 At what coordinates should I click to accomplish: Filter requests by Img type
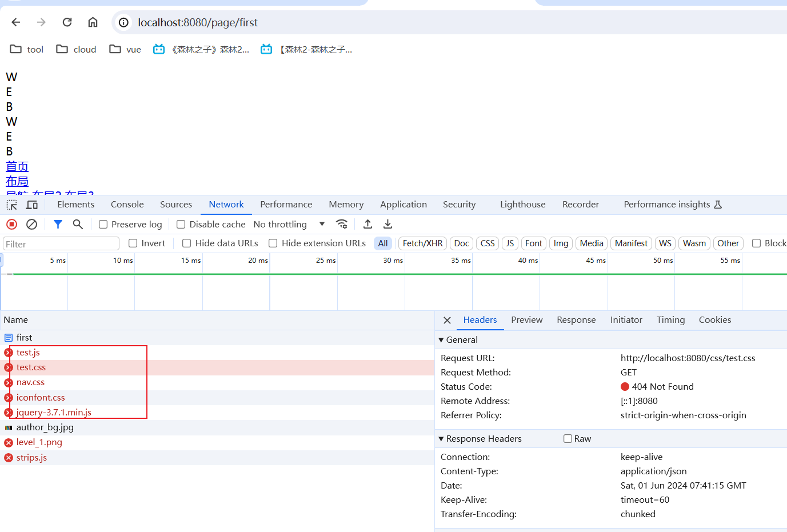coord(561,243)
